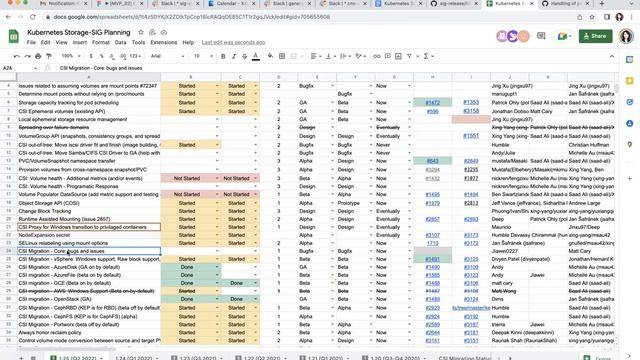640x360 pixels.
Task: Open the Maps side panel icon
Action: tap(629, 144)
